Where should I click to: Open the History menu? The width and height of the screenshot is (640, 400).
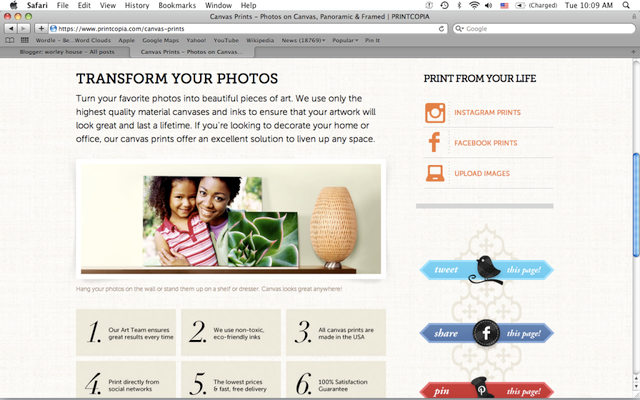pyautogui.click(x=137, y=5)
